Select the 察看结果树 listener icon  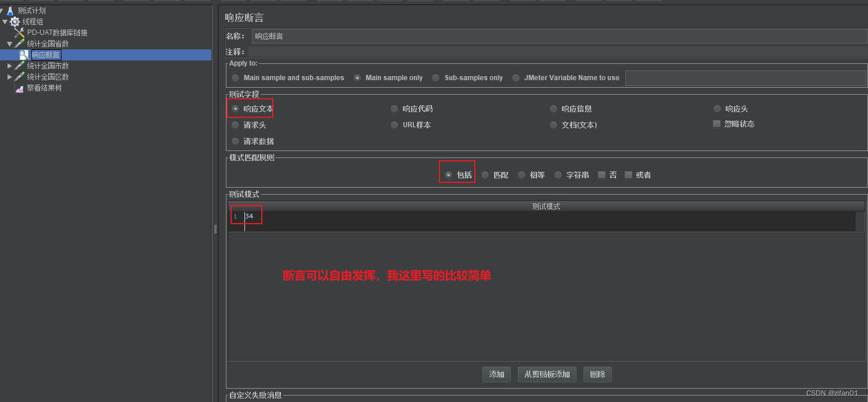pos(19,87)
